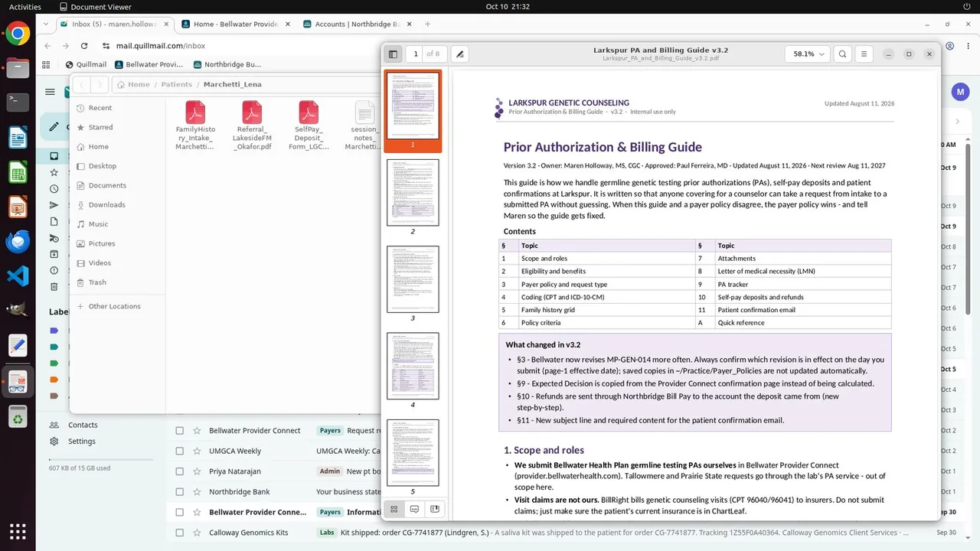Image resolution: width=980 pixels, height=551 pixels.
Task: Switch to Home - Bellwater Provider tab
Action: [x=236, y=24]
